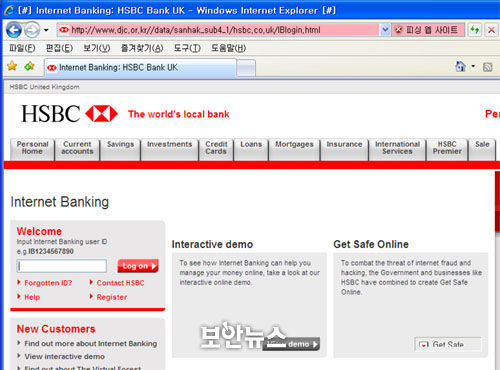Viewport: 500px width, 370px height.
Task: Click the browser Back arrow button
Action: tap(14, 30)
